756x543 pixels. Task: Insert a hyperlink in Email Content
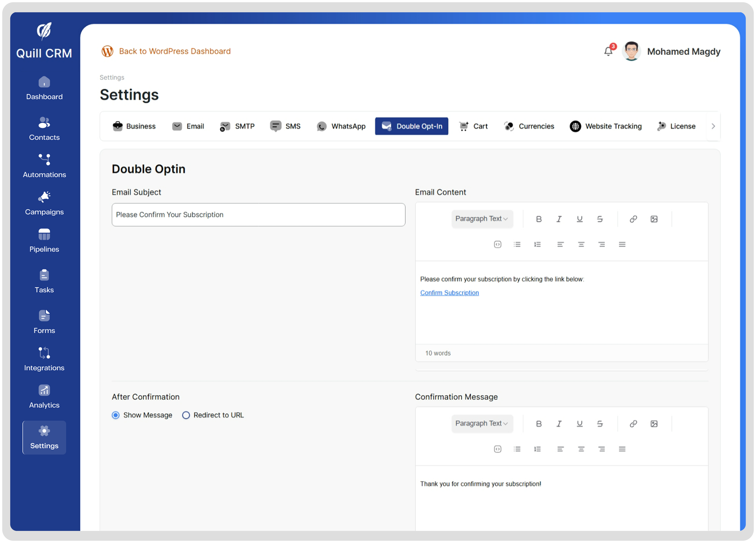click(x=633, y=219)
